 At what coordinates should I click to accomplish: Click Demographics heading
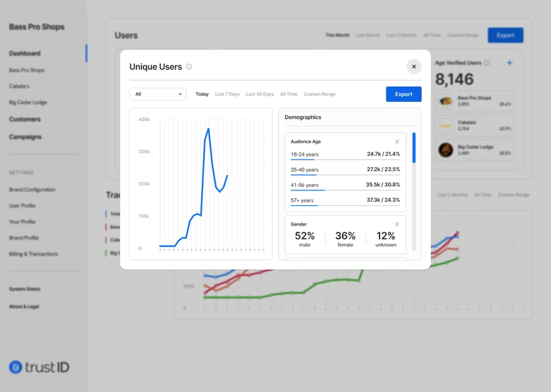pos(303,117)
